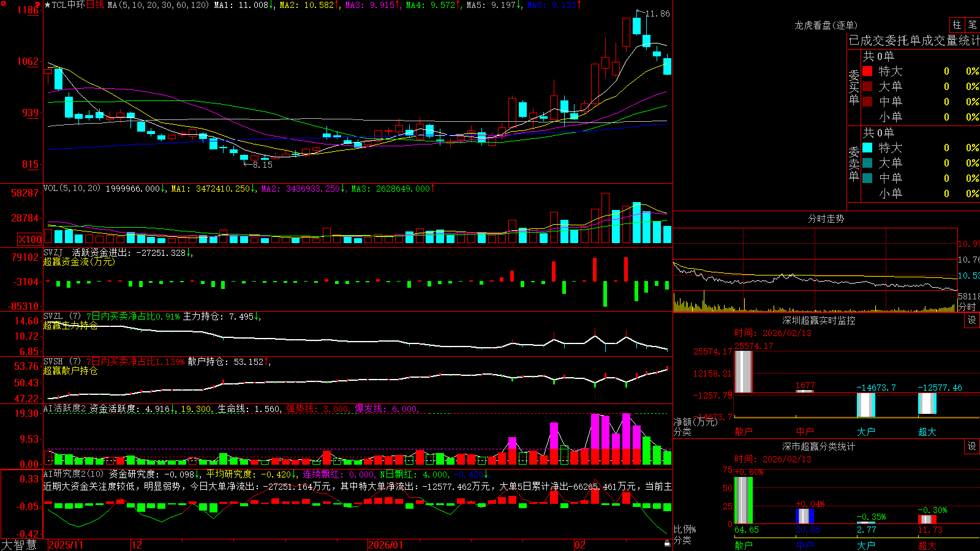980x551 pixels.
Task: Click the lock icon at the timeline end
Action: click(667, 543)
